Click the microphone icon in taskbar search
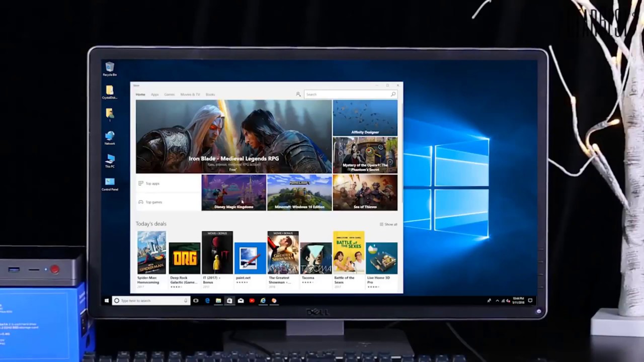644x362 pixels. [x=186, y=301]
